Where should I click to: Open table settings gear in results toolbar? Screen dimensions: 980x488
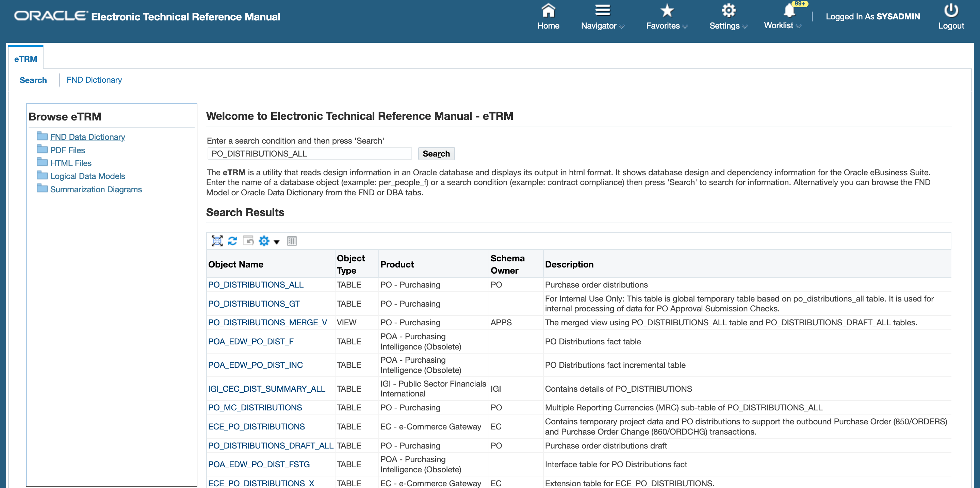tap(264, 241)
